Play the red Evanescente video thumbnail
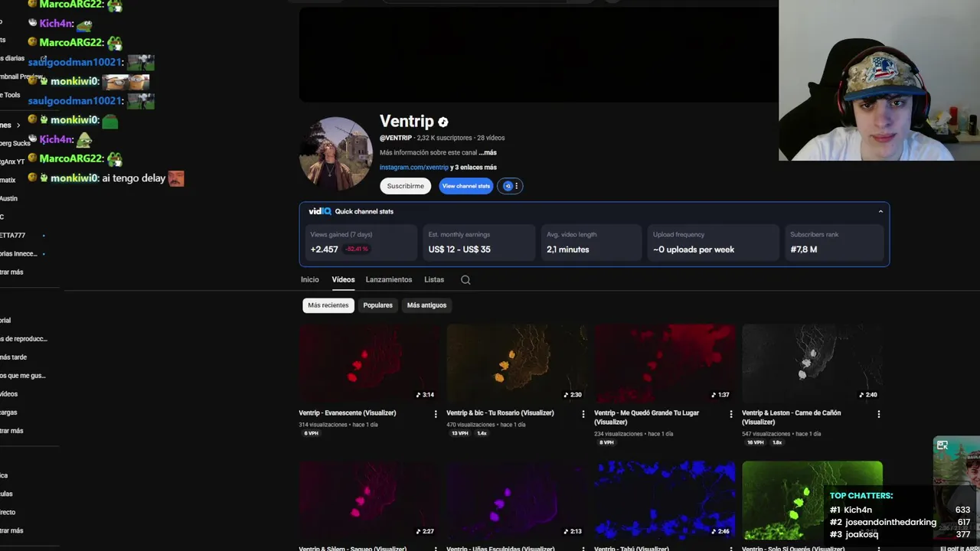This screenshot has height=551, width=980. click(x=368, y=364)
